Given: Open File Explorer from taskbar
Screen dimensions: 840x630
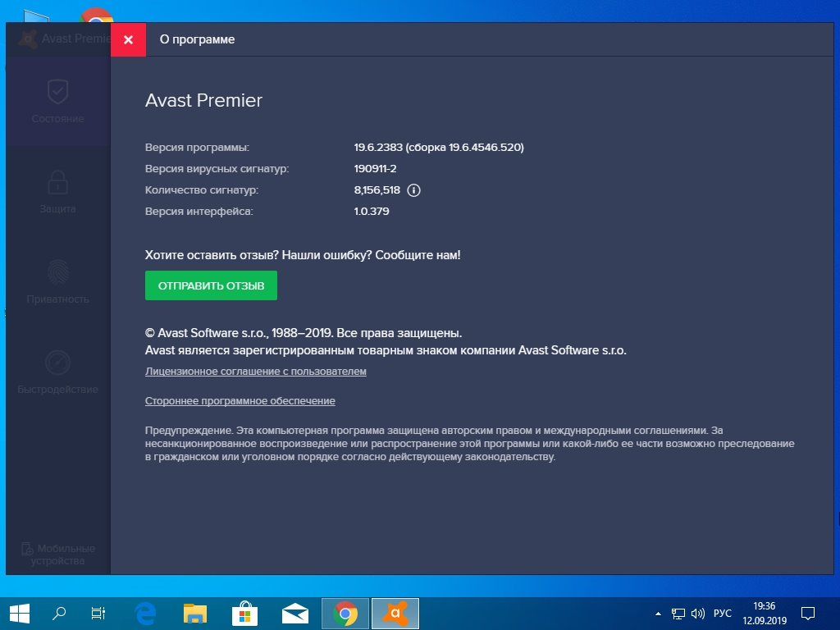Looking at the screenshot, I should [195, 614].
